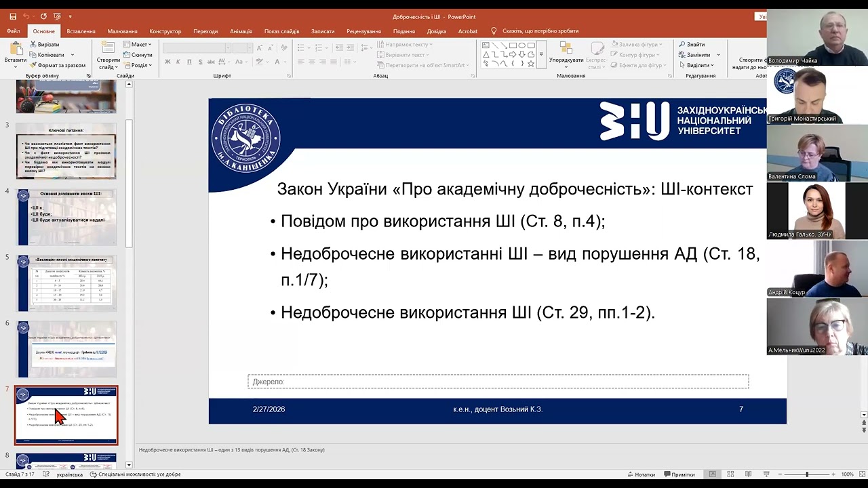Click Скинути reset slide button
Image resolution: width=868 pixels, height=488 pixels.
[138, 55]
